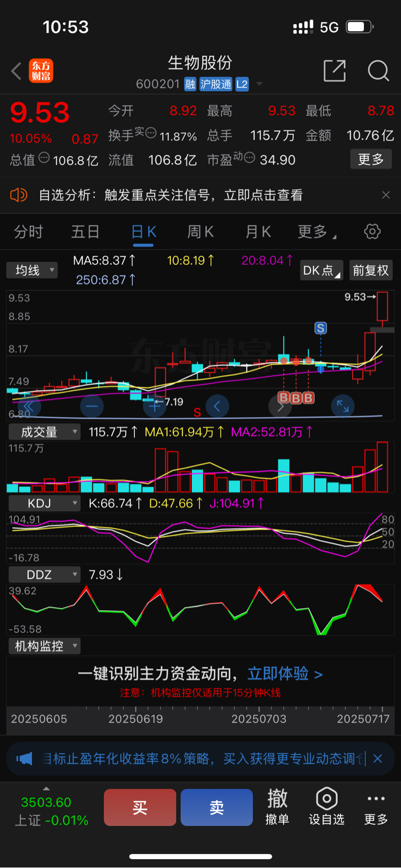This screenshot has width=401, height=868.
Task: Tap the 立即体验 link
Action: point(285,674)
